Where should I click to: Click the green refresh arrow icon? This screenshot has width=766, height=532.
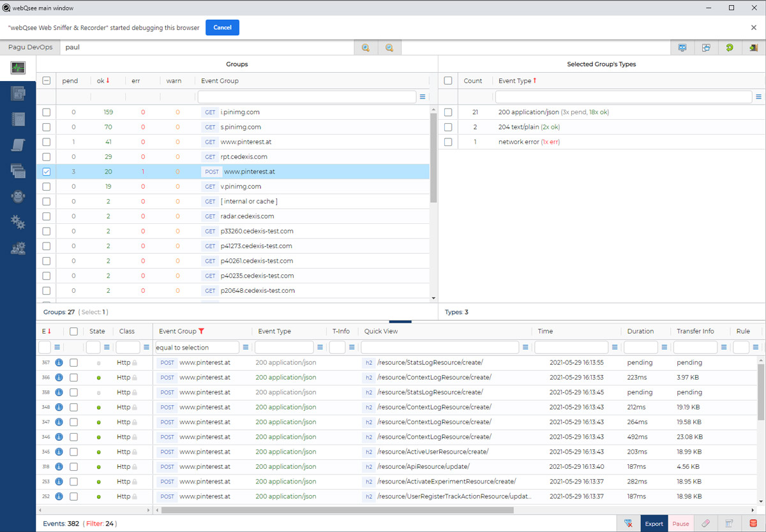pyautogui.click(x=730, y=47)
